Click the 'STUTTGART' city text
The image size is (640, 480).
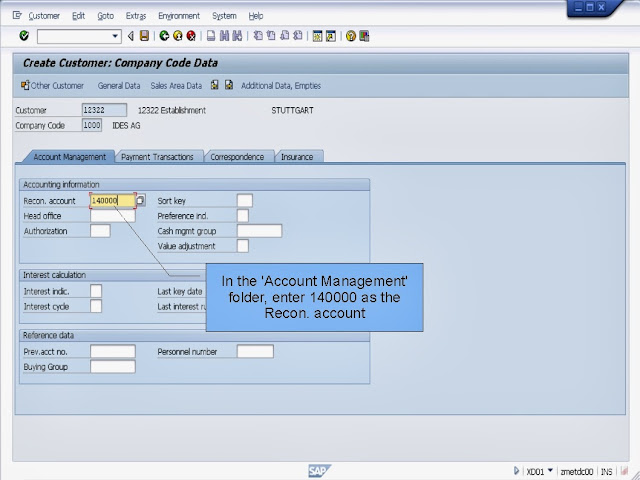[x=292, y=110]
